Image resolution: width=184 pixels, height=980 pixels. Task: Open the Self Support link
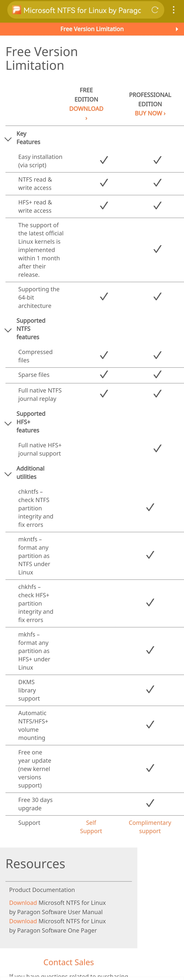coord(91,827)
